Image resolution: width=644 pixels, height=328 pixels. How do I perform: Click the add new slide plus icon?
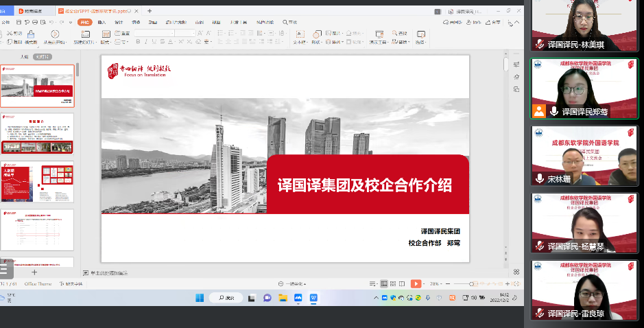coord(34,272)
